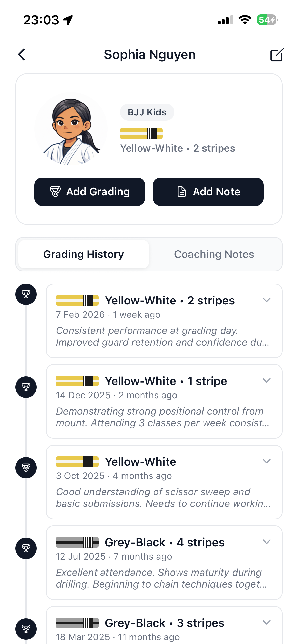
Task: Expand the Yellow-White 2 stripes grading entry
Action: click(x=266, y=300)
